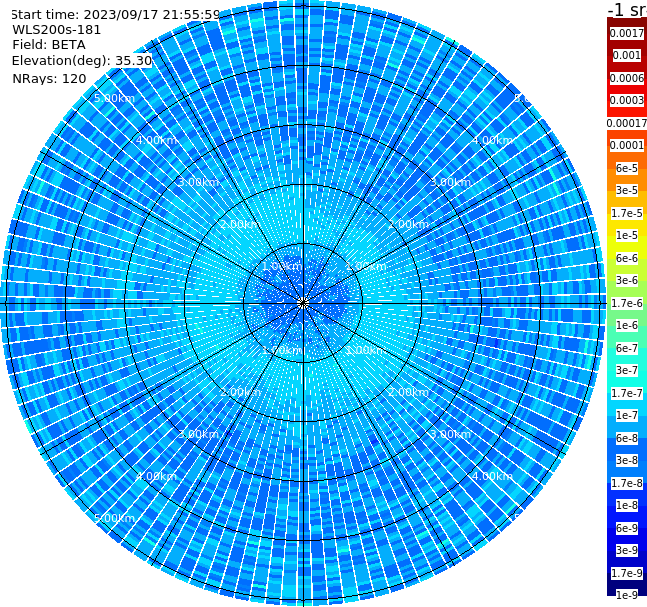Viewport: 647px width, 607px height.
Task: Click the 1.7e-5 colorbar label
Action: 627,213
